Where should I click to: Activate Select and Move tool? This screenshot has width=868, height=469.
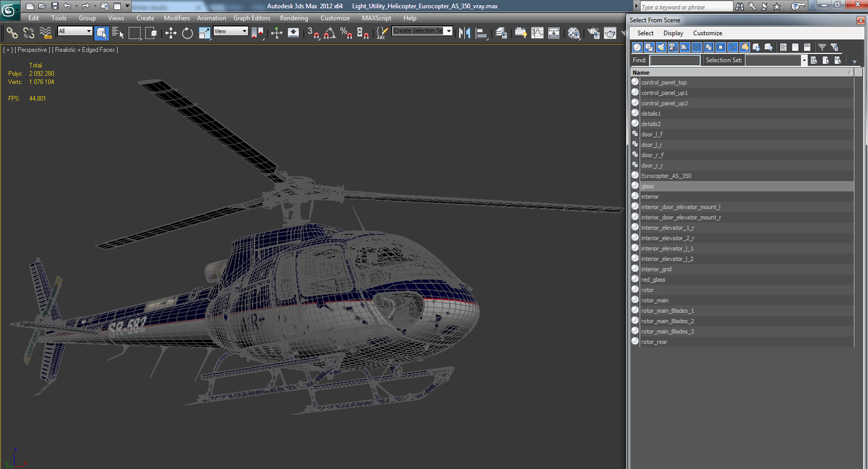pos(171,33)
